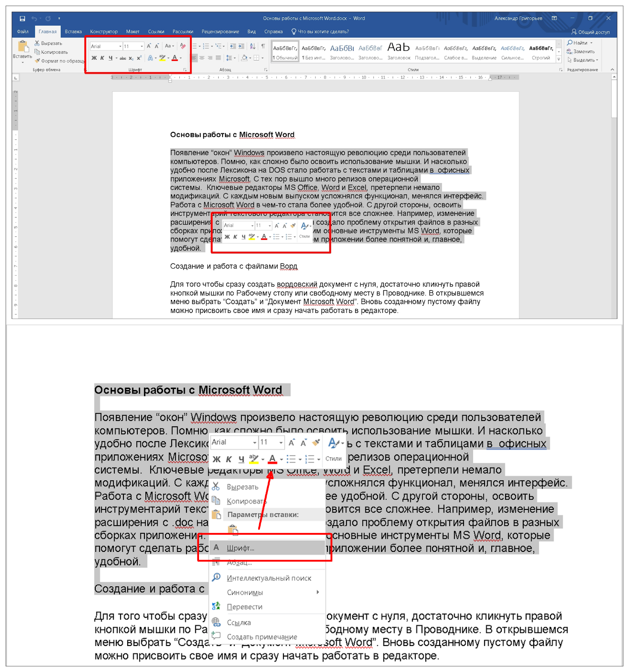This screenshot has width=629, height=672.
Task: Click the Интеллектуальный поиск context menu item
Action: 269,578
